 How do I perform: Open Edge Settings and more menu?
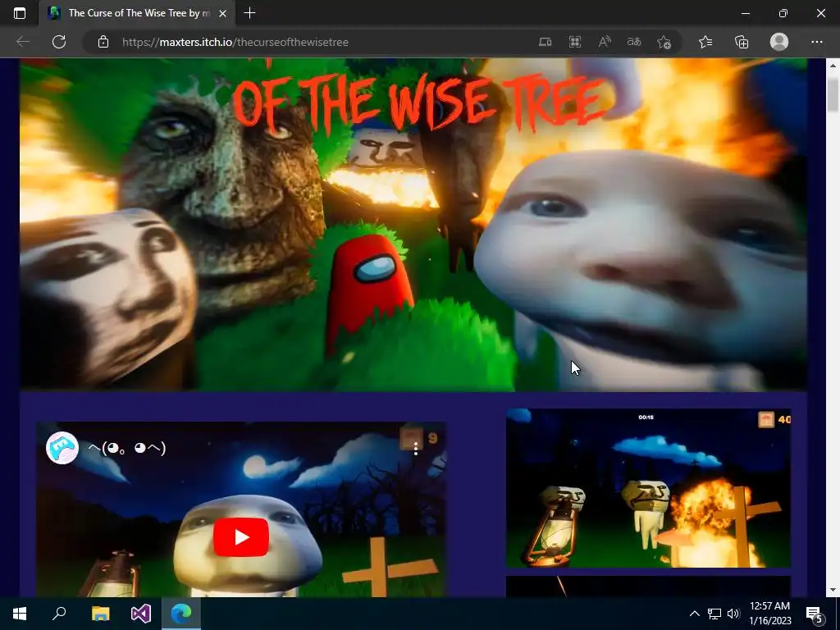(816, 42)
